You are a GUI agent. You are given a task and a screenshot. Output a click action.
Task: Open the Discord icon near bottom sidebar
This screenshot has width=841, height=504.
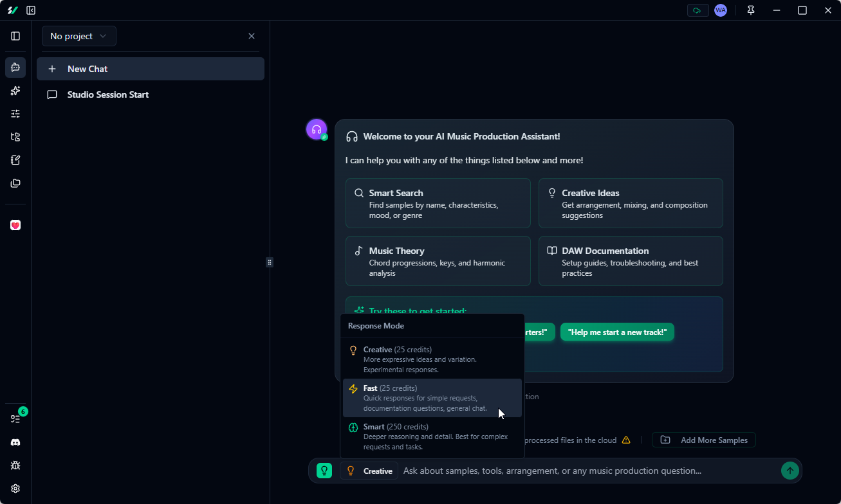(15, 442)
